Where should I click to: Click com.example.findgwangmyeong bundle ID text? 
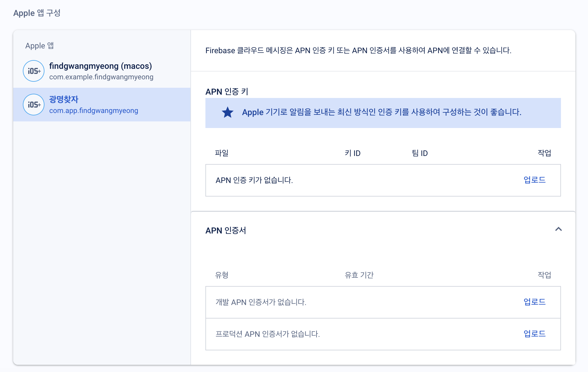click(101, 77)
